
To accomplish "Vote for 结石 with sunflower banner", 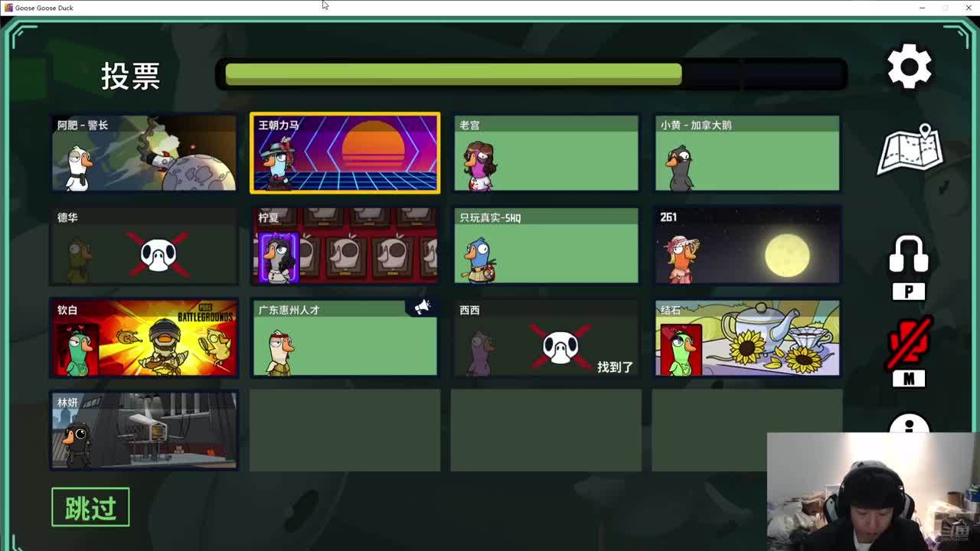I will (x=747, y=338).
